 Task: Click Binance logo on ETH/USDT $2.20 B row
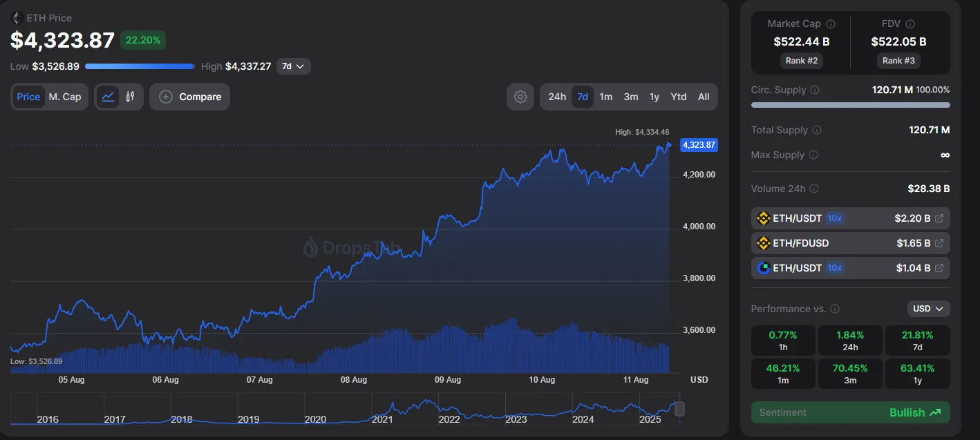(x=764, y=218)
